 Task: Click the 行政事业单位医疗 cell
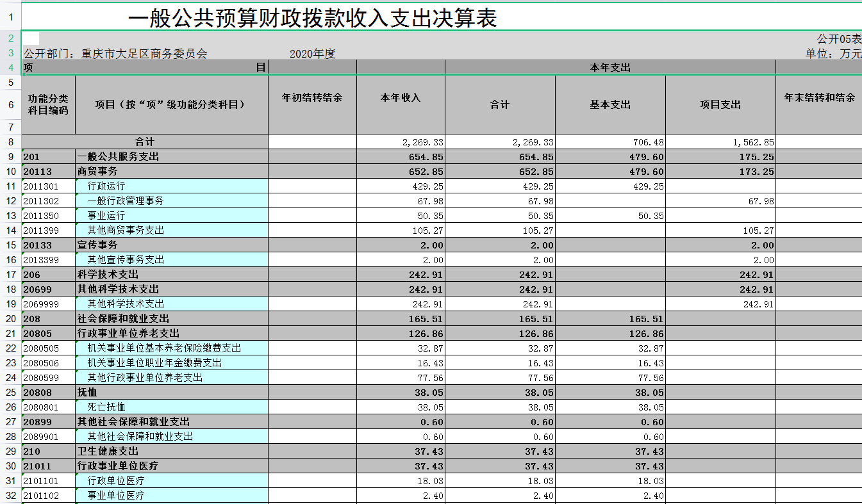point(171,466)
